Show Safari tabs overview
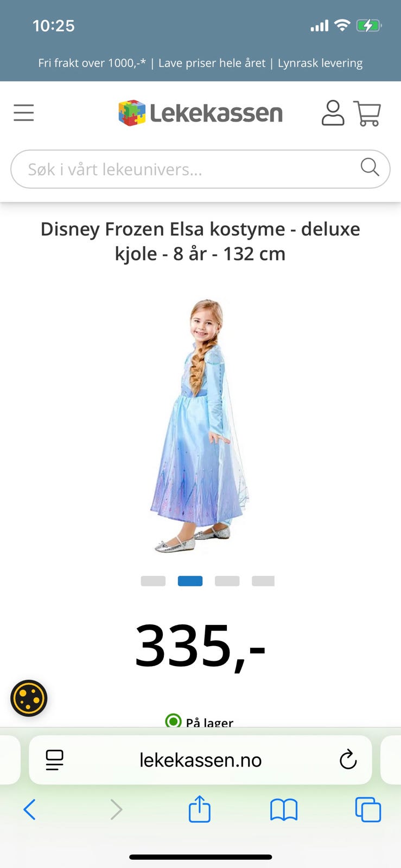 coord(368,809)
